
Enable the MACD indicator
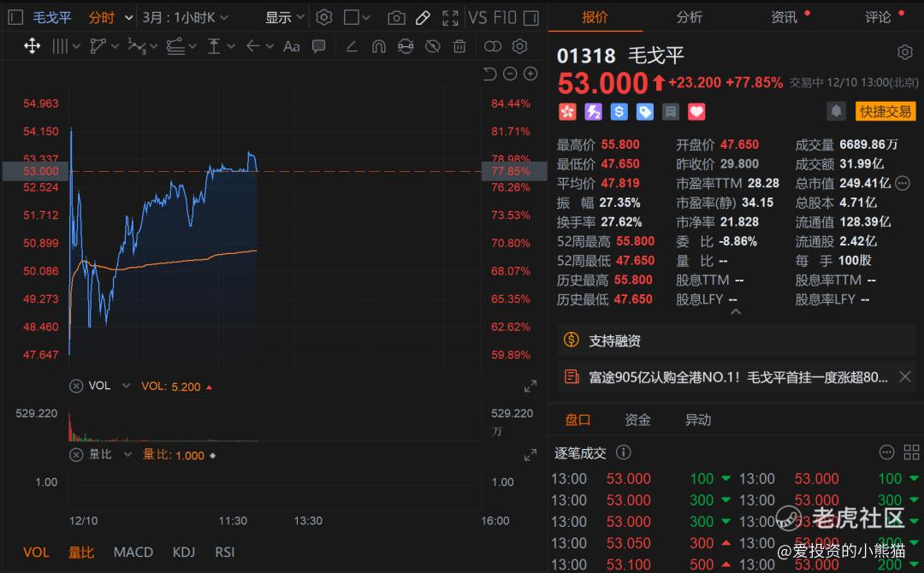[x=133, y=552]
